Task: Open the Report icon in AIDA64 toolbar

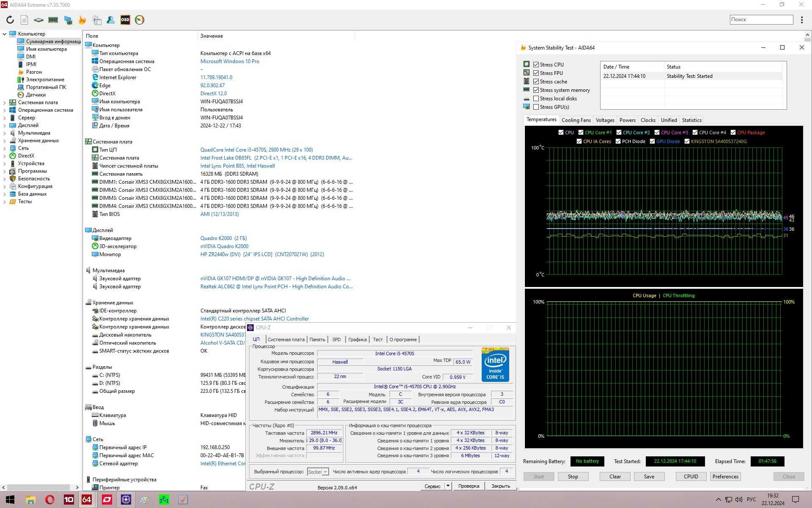Action: point(25,19)
